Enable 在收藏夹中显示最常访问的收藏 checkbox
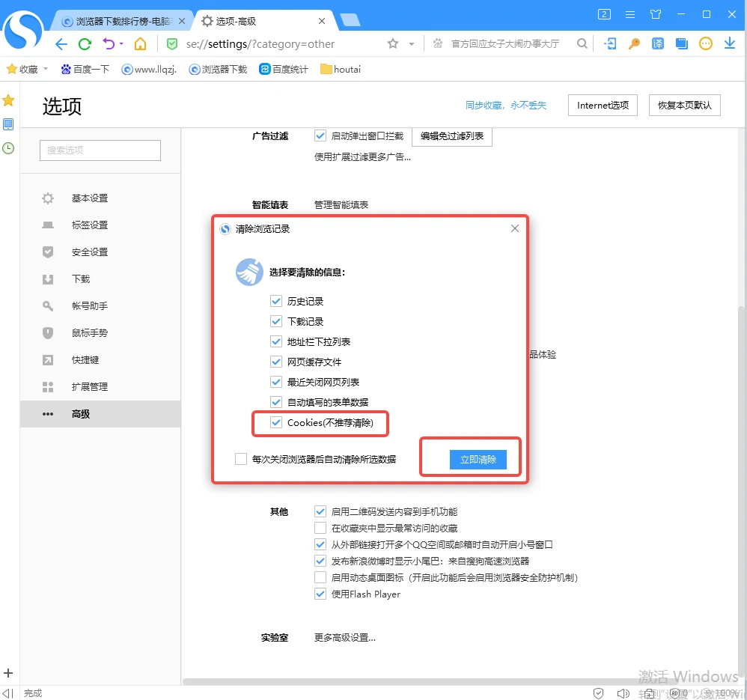The width and height of the screenshot is (747, 700). pyautogui.click(x=320, y=528)
